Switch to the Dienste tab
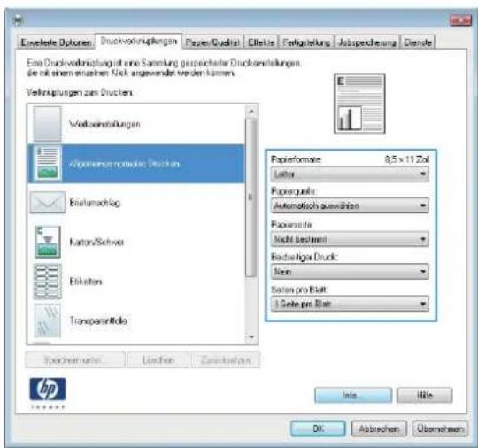Screen dimensions: 478x448 (x=418, y=42)
